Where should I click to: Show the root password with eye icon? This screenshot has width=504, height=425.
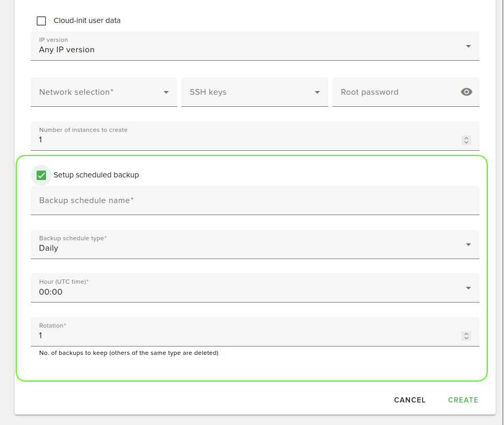466,92
